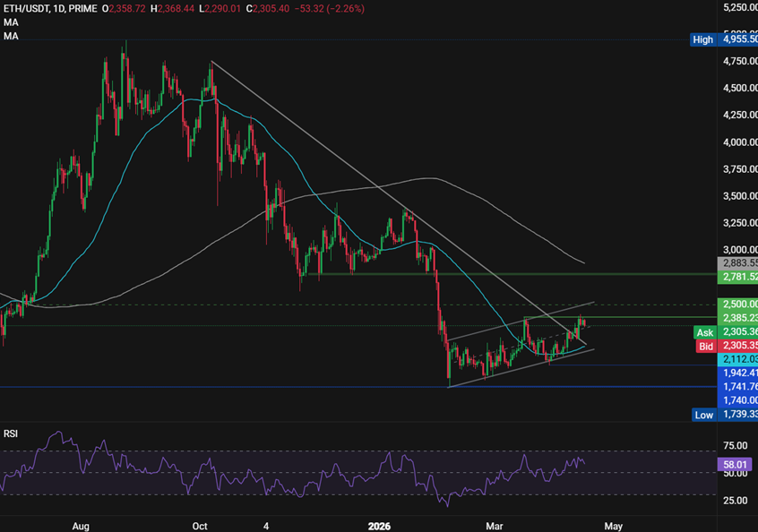Select the first MA indicator legend
The height and width of the screenshot is (532, 758).
click(x=9, y=22)
